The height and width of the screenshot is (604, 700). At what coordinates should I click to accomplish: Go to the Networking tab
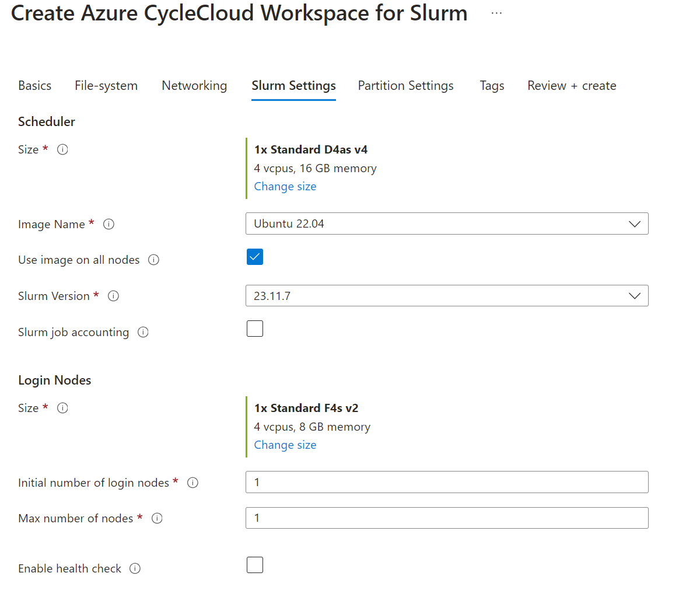[x=194, y=86]
